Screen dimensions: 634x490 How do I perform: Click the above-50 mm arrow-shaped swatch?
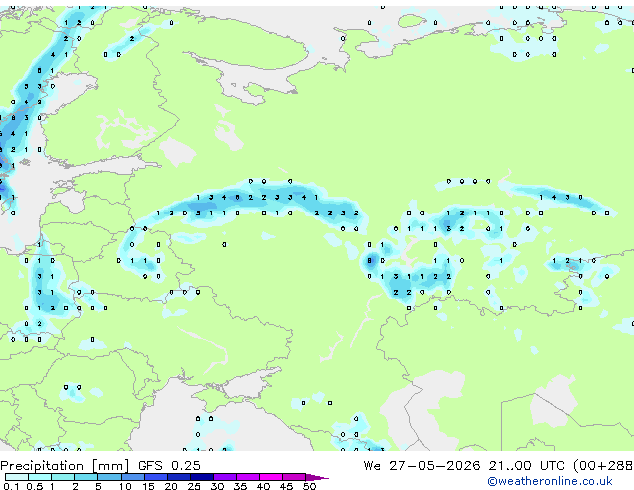[x=317, y=477]
